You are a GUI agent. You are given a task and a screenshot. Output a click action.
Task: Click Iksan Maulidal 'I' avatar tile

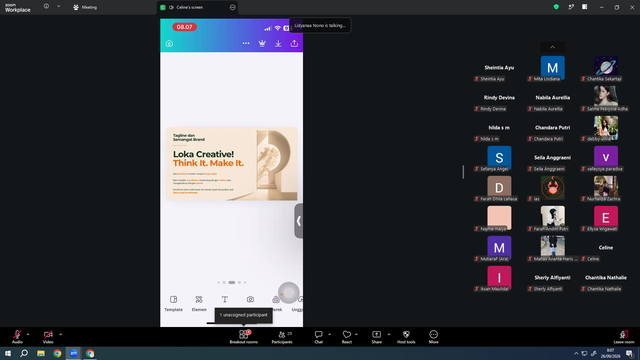[499, 278]
